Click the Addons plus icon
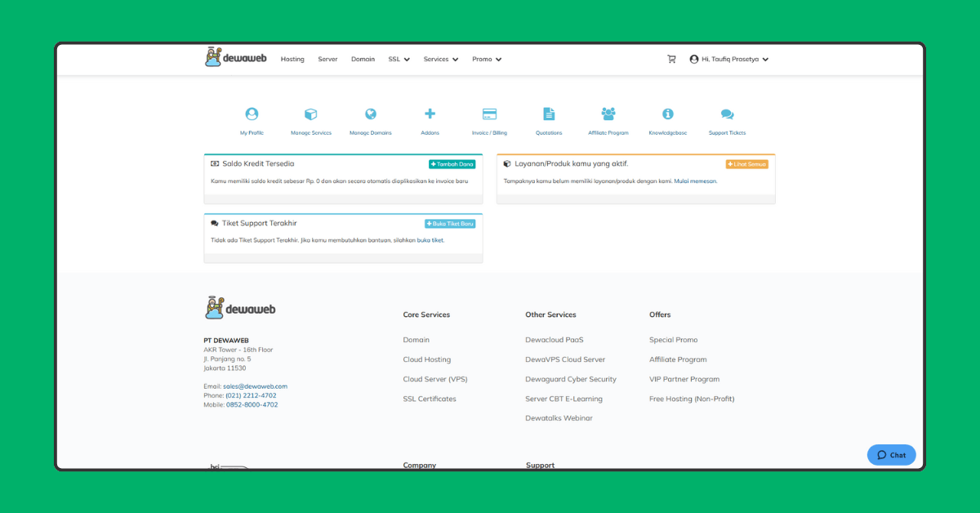This screenshot has width=980, height=513. coord(430,114)
